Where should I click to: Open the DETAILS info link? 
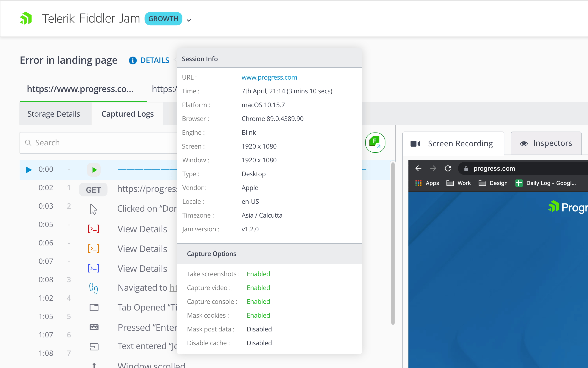point(155,60)
